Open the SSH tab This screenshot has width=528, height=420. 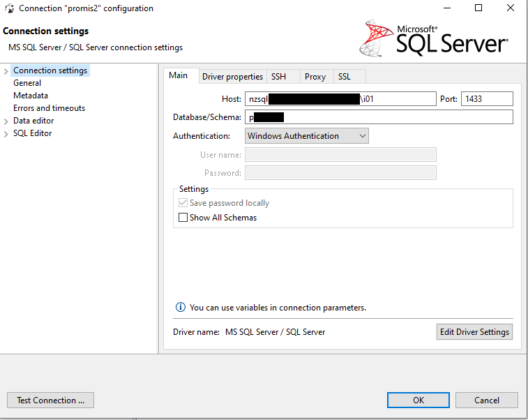click(x=278, y=77)
